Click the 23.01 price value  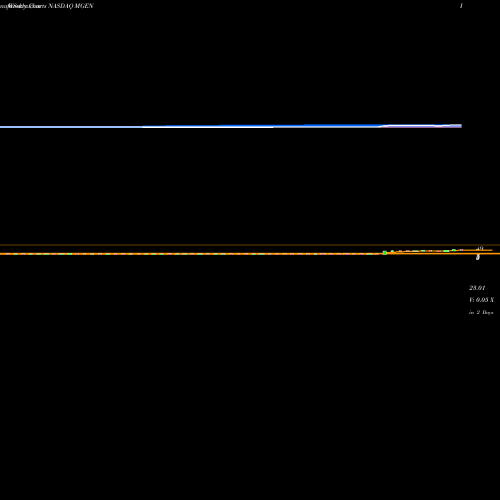pyautogui.click(x=477, y=288)
